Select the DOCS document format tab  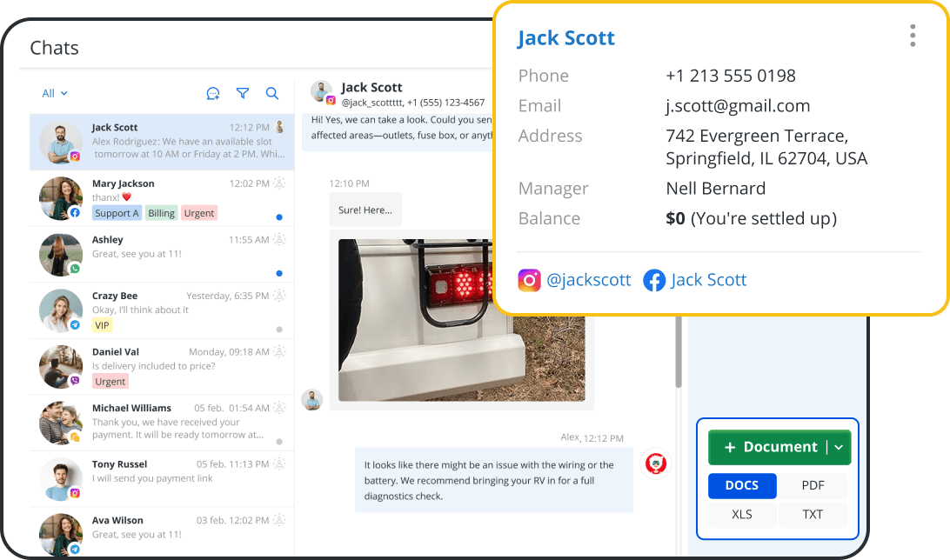pyautogui.click(x=742, y=485)
